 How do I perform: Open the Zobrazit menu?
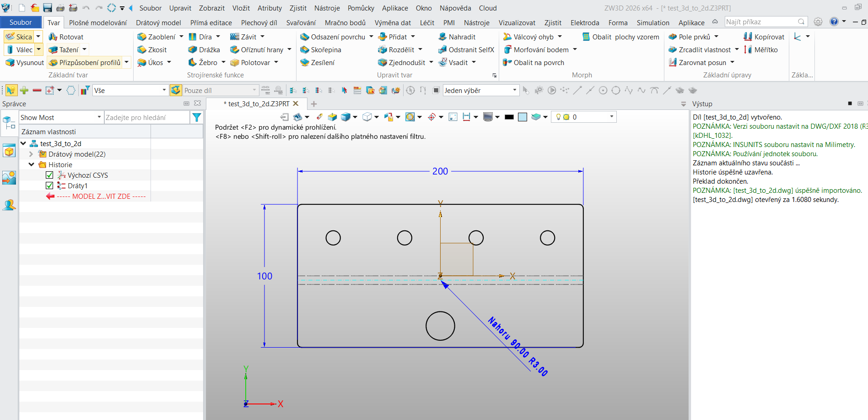click(212, 8)
